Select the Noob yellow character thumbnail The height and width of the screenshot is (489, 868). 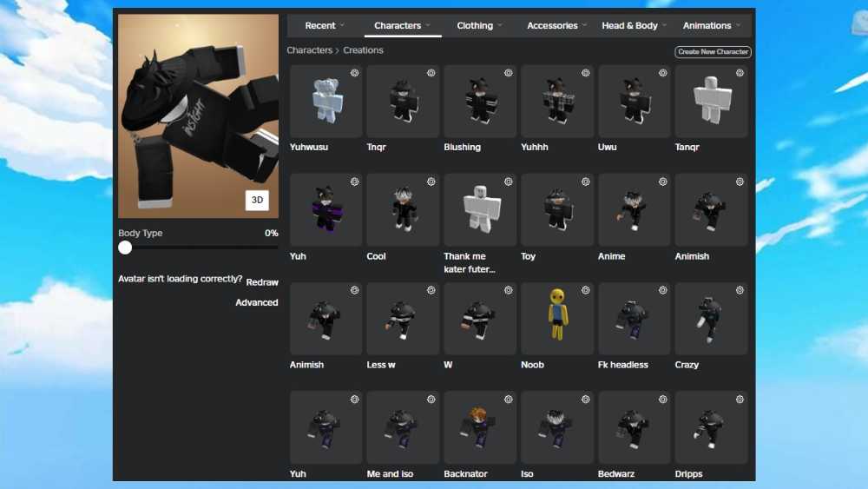(557, 319)
